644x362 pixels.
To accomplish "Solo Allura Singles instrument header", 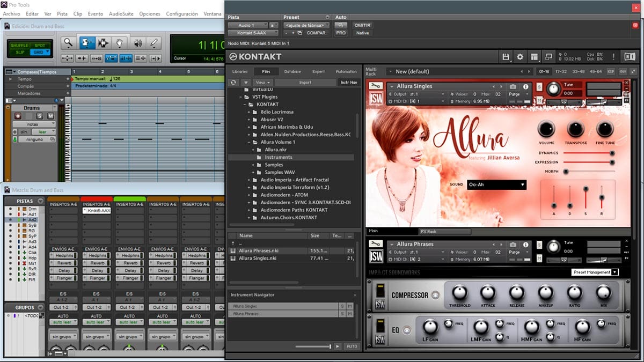I will [x=539, y=87].
